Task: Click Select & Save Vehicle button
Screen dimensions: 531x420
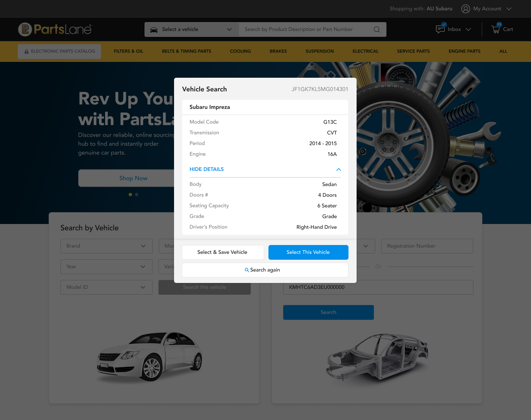Action: click(223, 252)
